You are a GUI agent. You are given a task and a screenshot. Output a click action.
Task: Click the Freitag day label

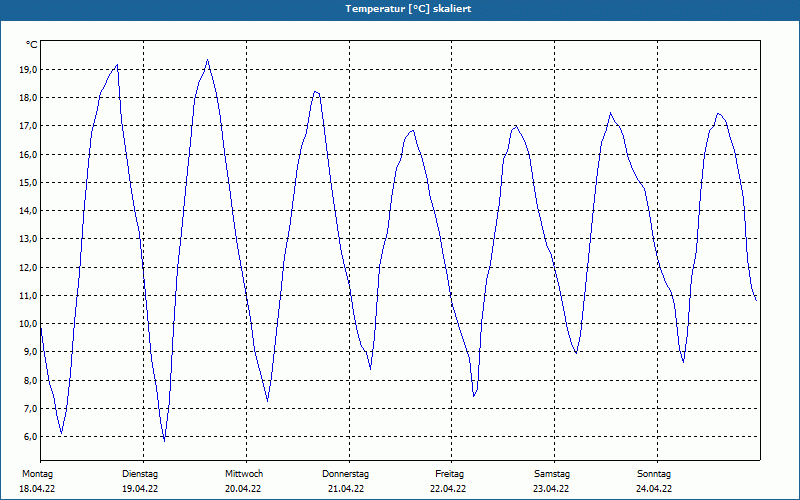coord(449,474)
